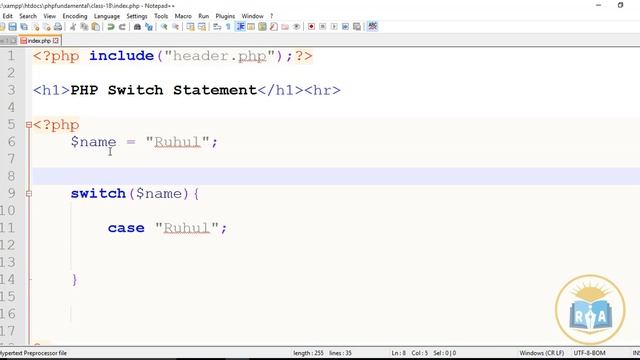
Task: Click the "switch" keyword on line 9
Action: coord(98,193)
